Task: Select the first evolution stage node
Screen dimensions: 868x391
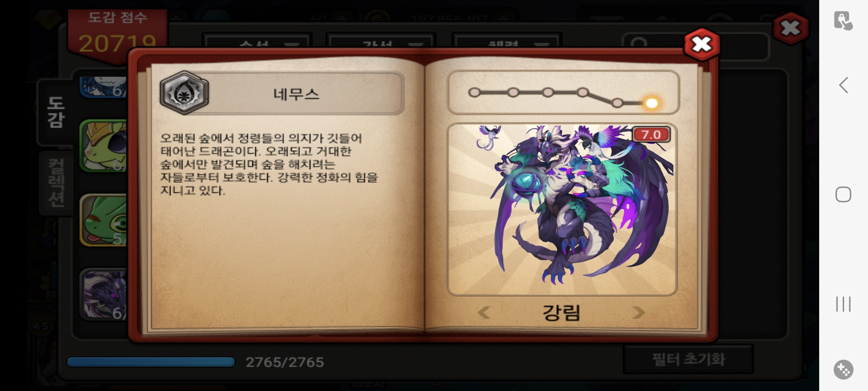Action: click(x=474, y=93)
